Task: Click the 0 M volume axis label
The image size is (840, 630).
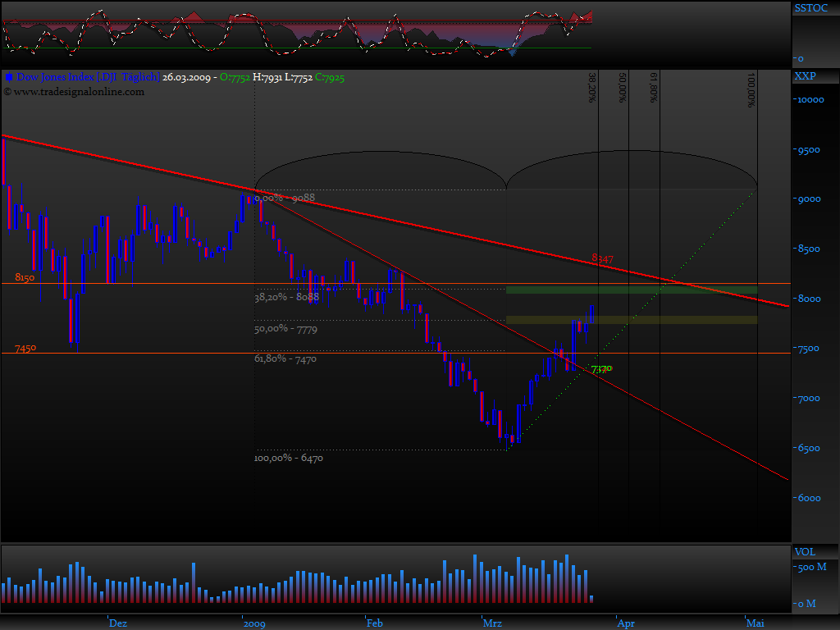Action: tap(807, 604)
